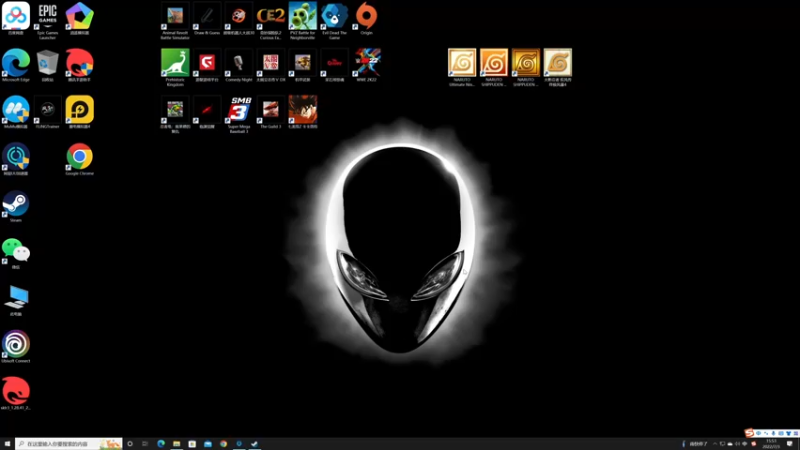Launch Comedy Night microphone shortcut

pyautogui.click(x=239, y=65)
